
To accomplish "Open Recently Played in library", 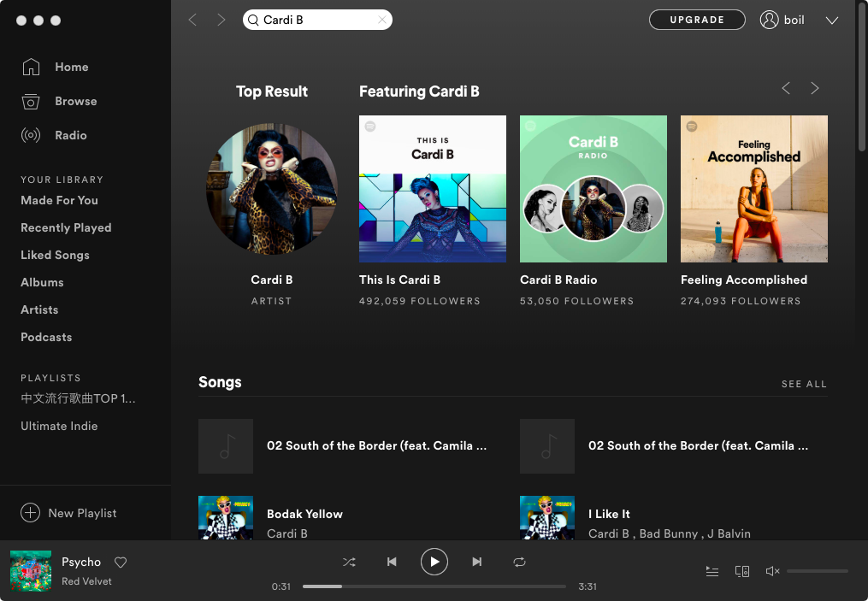I will tap(66, 227).
